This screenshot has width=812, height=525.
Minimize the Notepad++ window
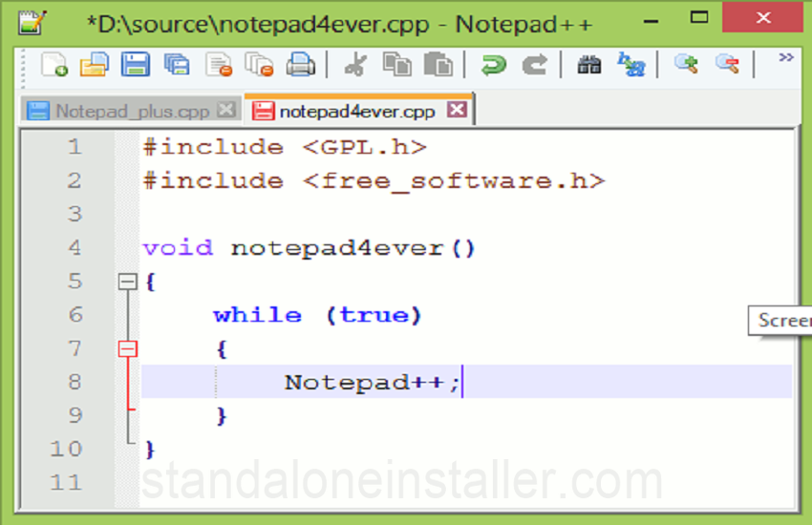click(651, 21)
